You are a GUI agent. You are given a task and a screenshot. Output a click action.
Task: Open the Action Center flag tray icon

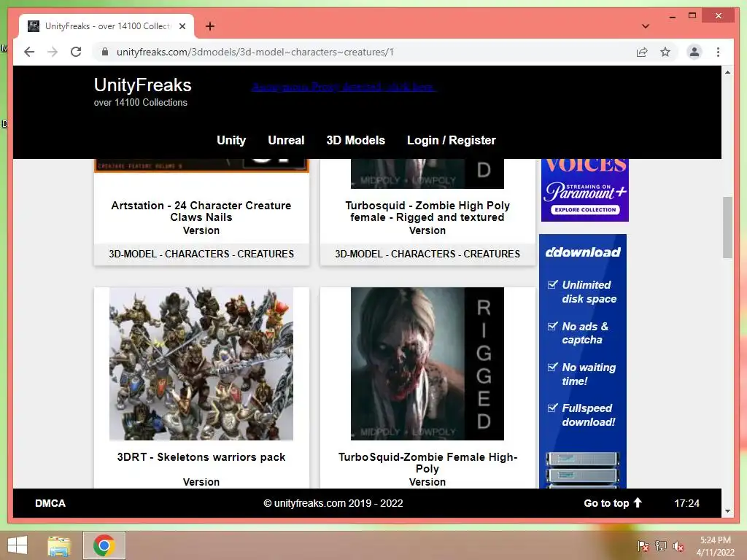643,545
